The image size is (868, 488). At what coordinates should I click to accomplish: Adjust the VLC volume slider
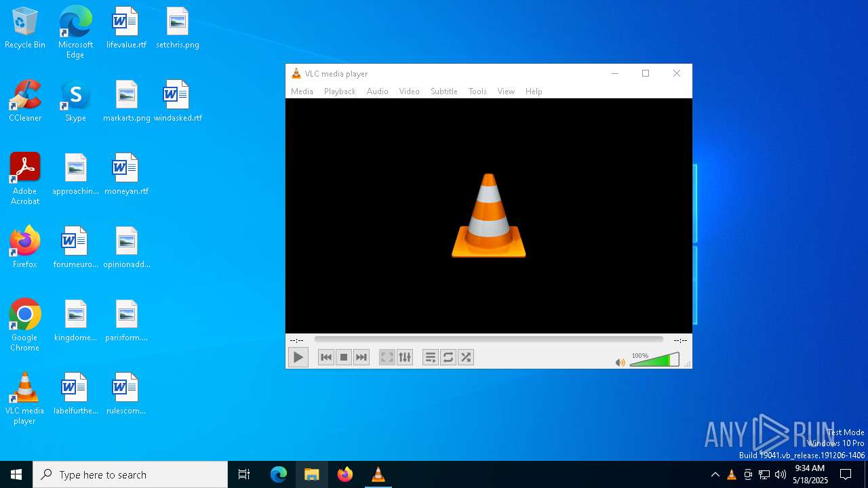(654, 360)
